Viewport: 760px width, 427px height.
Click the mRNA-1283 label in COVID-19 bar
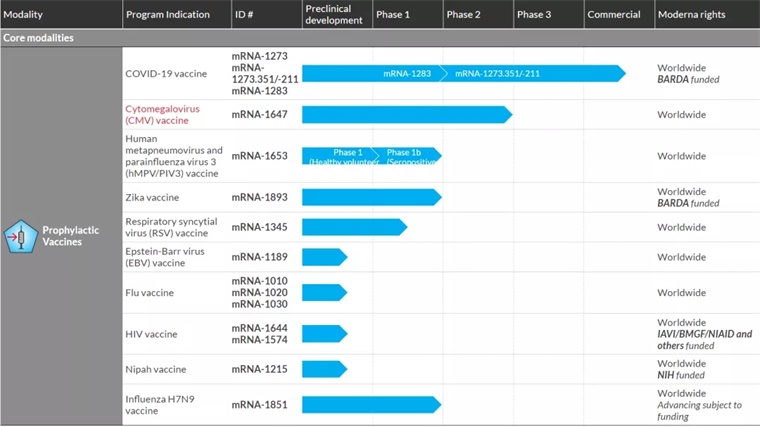point(407,74)
